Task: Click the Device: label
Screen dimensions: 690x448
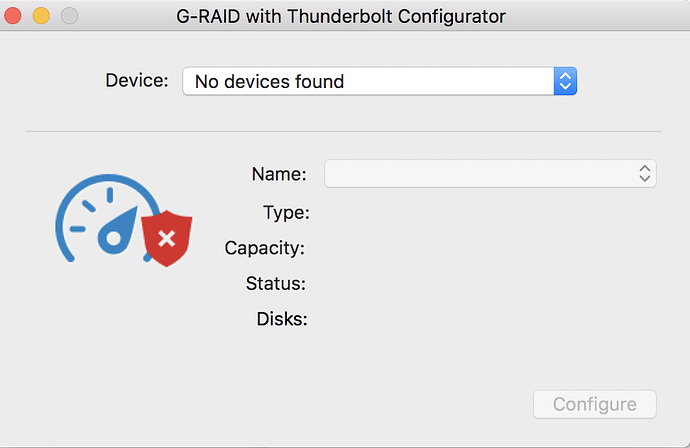Action: (x=137, y=81)
